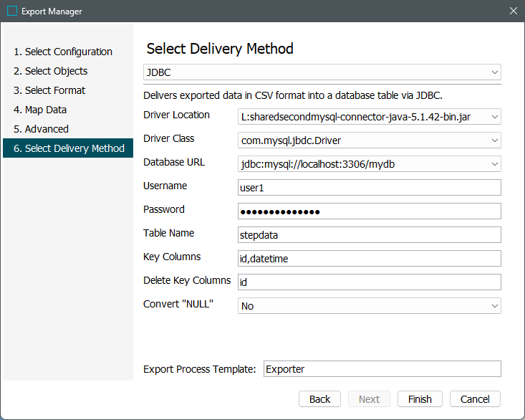Focus the Password field
The image size is (525, 420).
(x=369, y=211)
